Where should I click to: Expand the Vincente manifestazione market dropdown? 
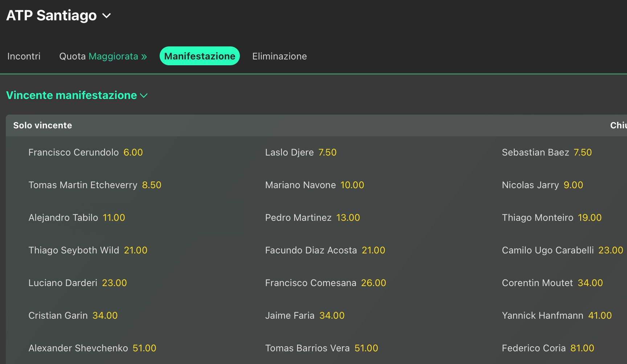[x=144, y=96]
